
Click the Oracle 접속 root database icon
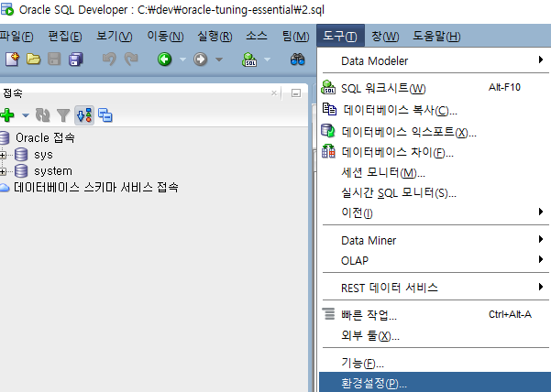(x=5, y=137)
